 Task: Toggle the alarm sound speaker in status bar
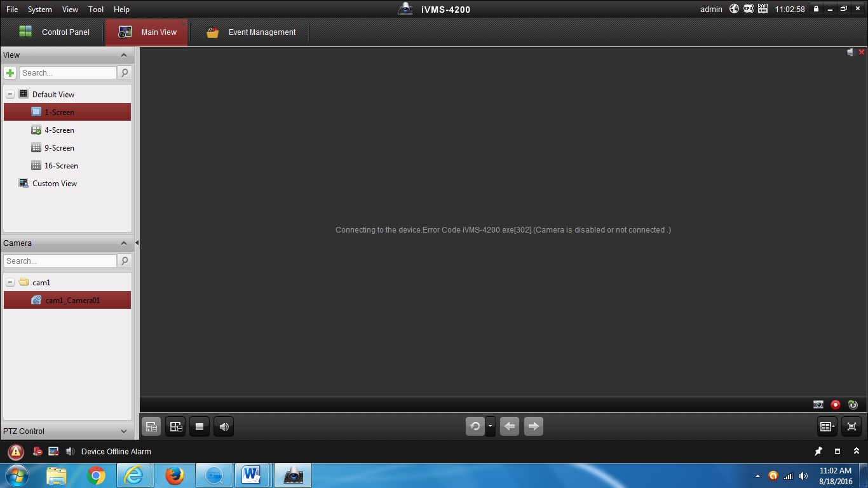pos(70,452)
